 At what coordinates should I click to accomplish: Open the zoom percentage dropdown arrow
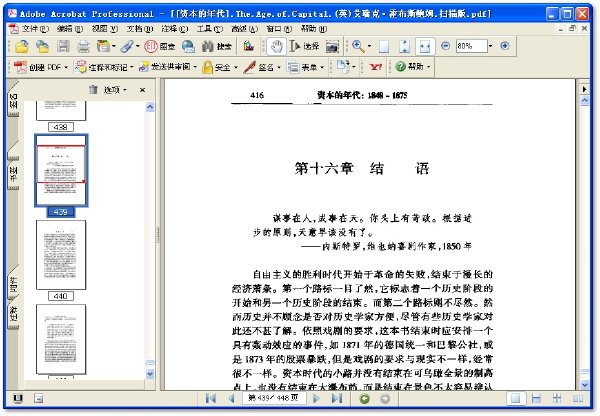pyautogui.click(x=491, y=46)
